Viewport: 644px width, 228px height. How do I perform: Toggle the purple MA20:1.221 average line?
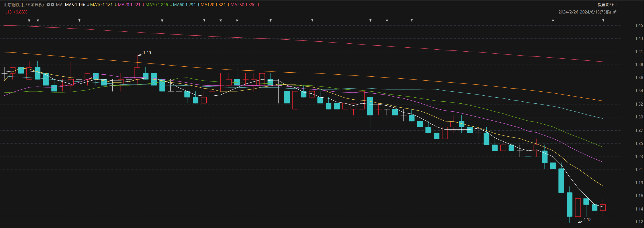(129, 5)
